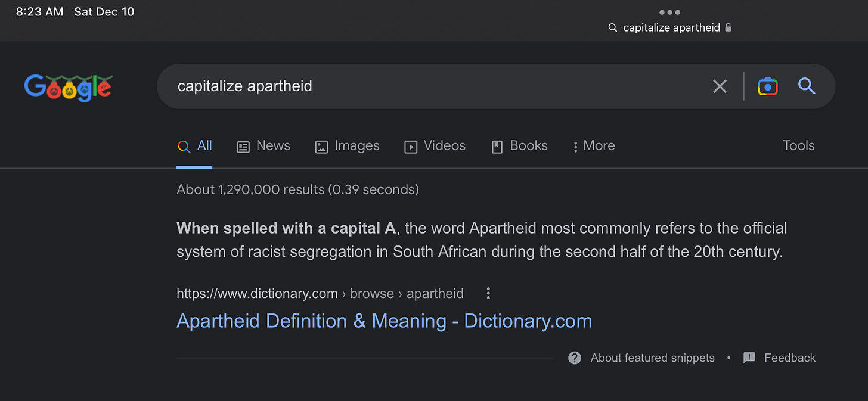This screenshot has height=401, width=868.
Task: Click the About featured snippets link
Action: point(653,358)
